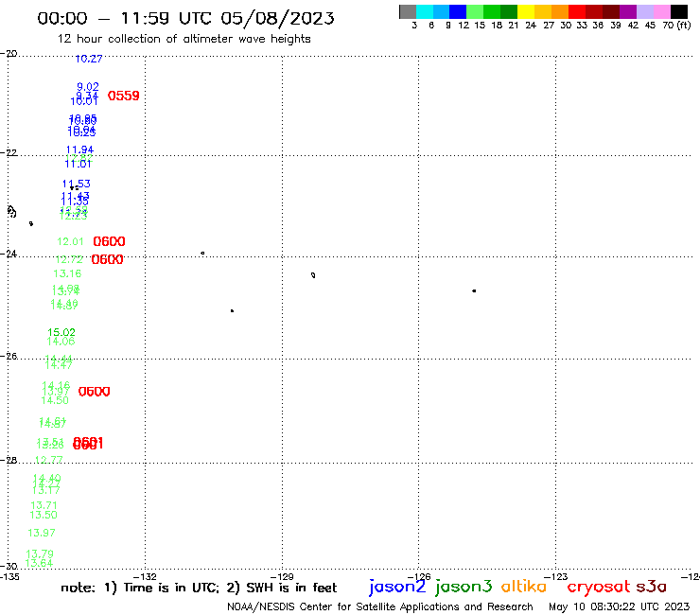
Task: Click the latitude label -22
Action: (9, 152)
